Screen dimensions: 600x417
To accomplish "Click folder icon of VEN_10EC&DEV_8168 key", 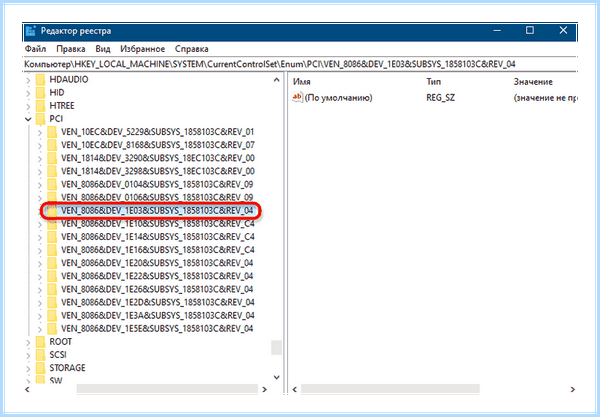I will tap(52, 145).
